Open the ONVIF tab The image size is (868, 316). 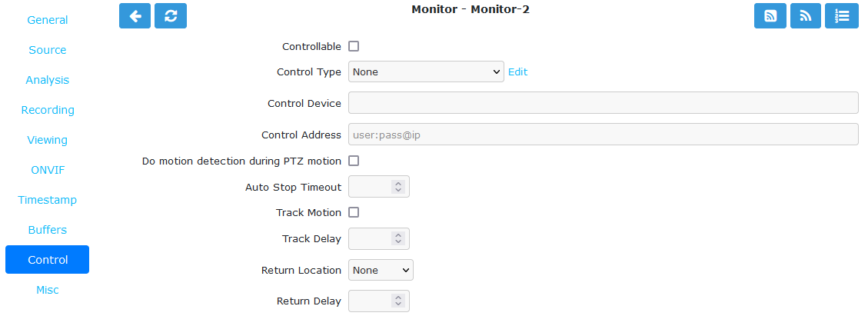48,170
